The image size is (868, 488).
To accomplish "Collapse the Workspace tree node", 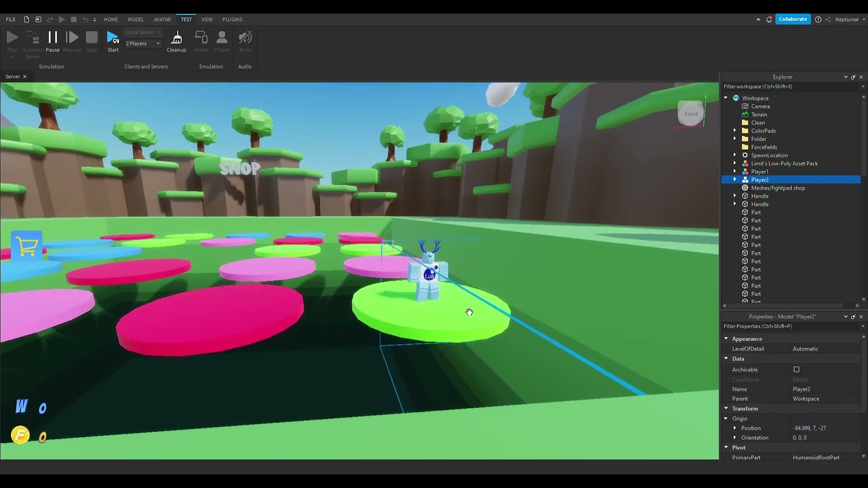I will pos(726,98).
